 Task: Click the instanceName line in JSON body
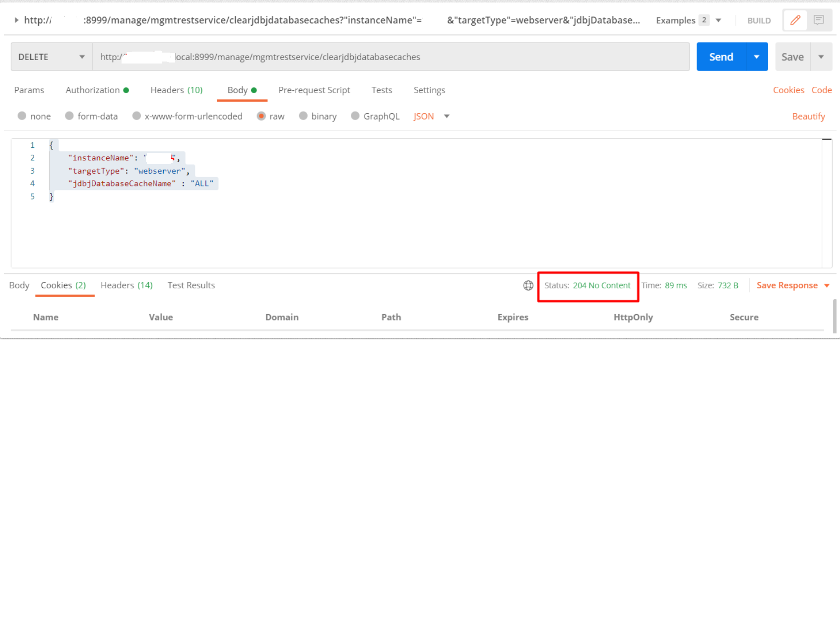[x=124, y=158]
